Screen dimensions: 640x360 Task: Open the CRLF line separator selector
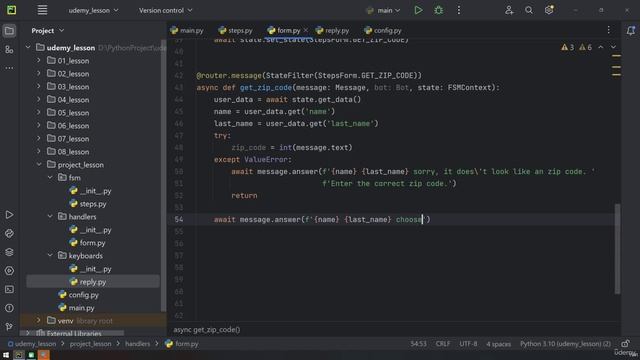pos(443,344)
